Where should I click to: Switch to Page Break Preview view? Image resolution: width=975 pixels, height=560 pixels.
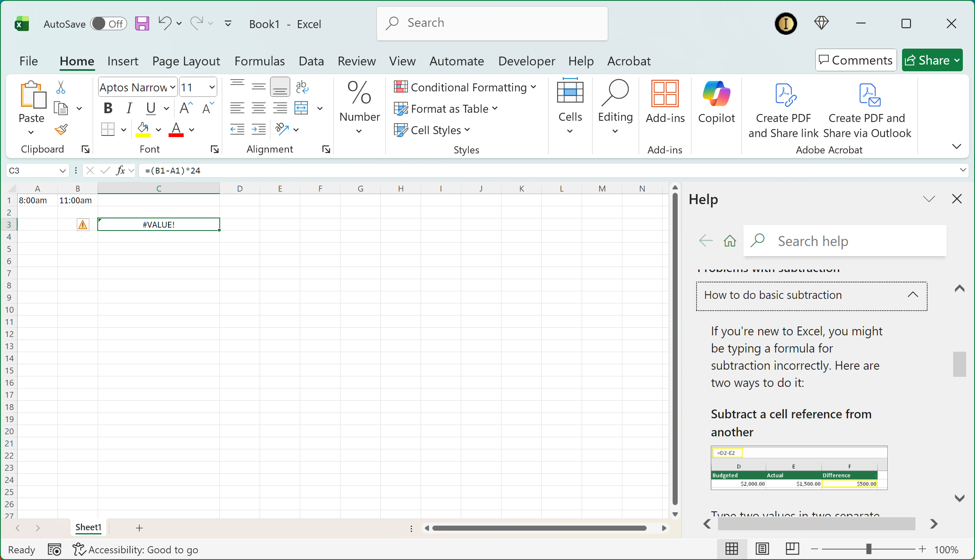point(792,549)
